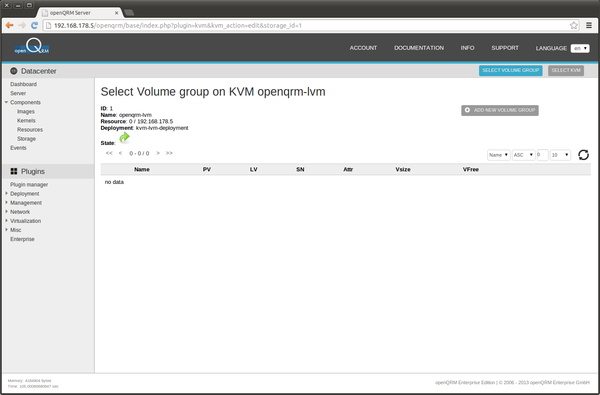
Task: Expand the Virtualization plugins tree
Action: [7, 221]
